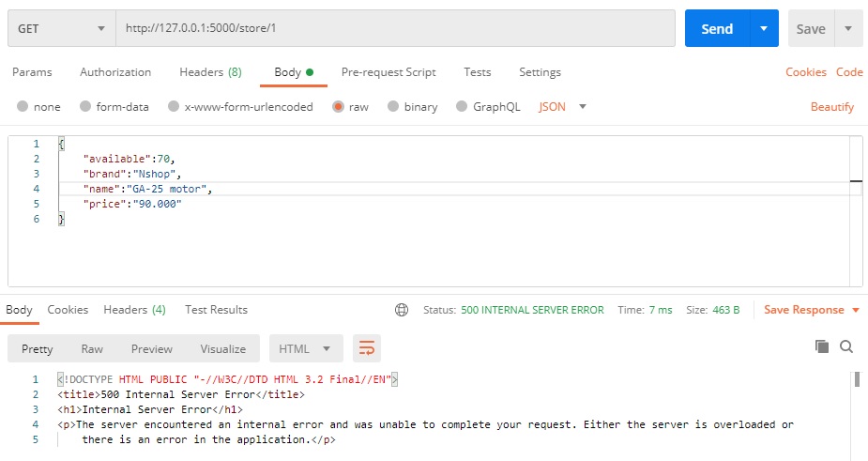
Task: Open the GET method dropdown
Action: [x=61, y=28]
